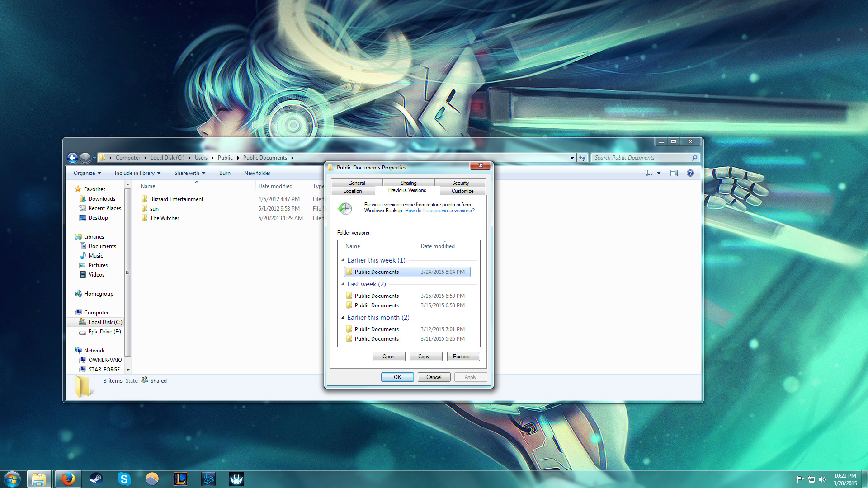This screenshot has height=488, width=868.
Task: Select the 3/15/2015 6:58 PM version
Action: click(x=407, y=305)
